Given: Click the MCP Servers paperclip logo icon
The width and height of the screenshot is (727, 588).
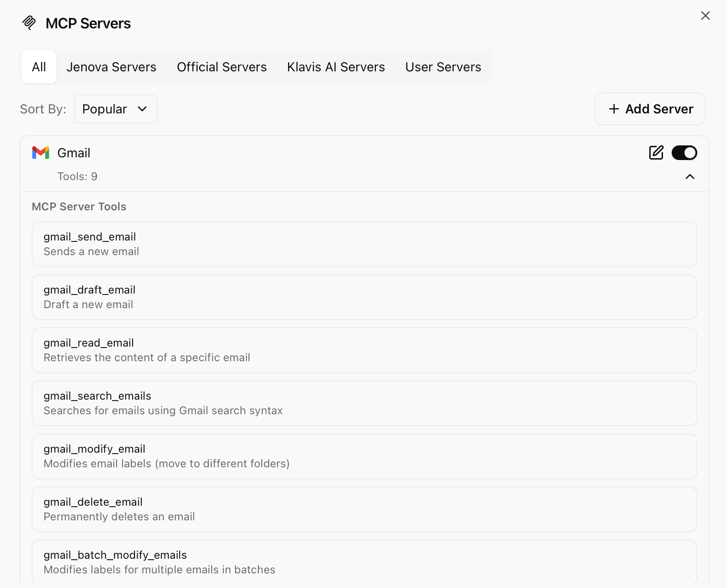Looking at the screenshot, I should (x=29, y=23).
